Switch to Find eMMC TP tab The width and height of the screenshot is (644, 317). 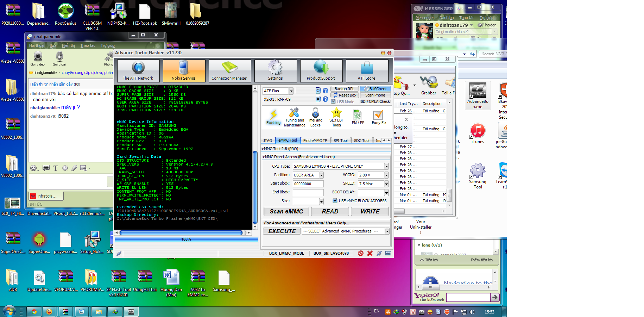tap(315, 141)
